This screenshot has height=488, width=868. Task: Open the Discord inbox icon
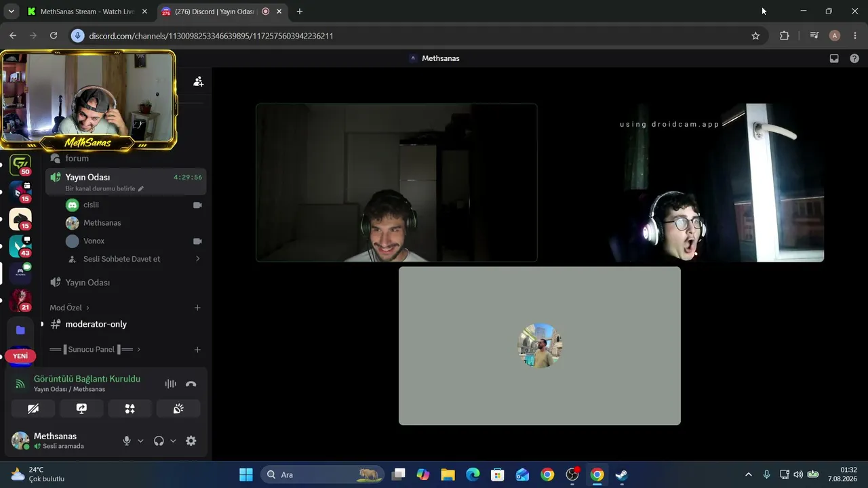834,58
